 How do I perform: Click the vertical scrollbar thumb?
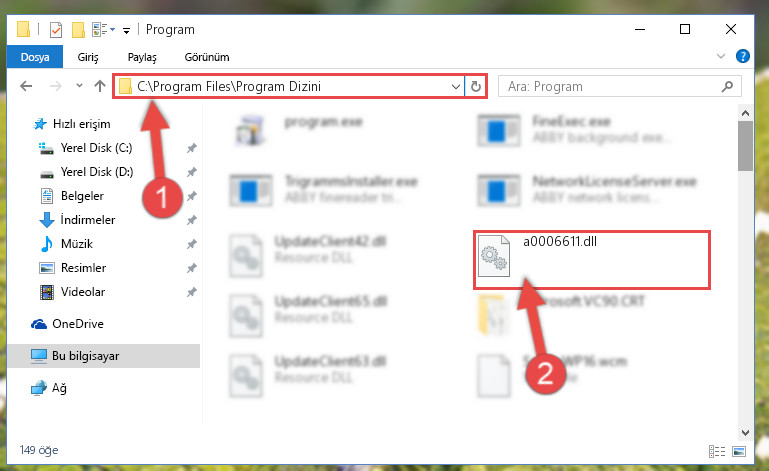tap(745, 146)
